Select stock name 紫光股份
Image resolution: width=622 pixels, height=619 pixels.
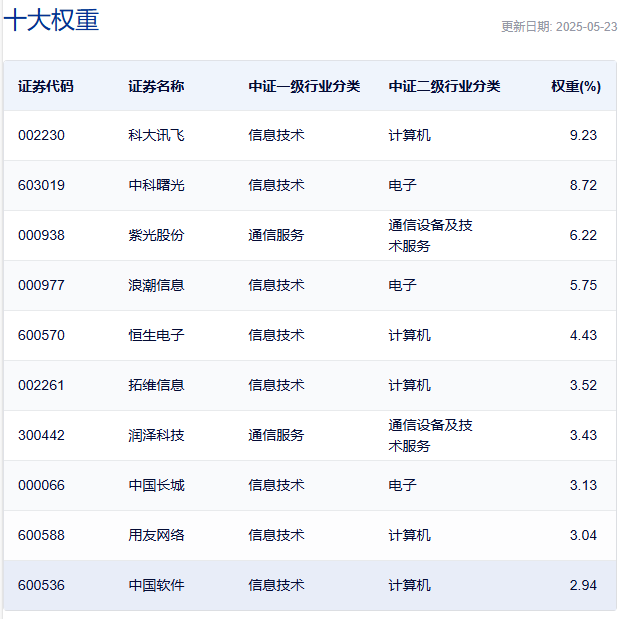[x=156, y=235]
